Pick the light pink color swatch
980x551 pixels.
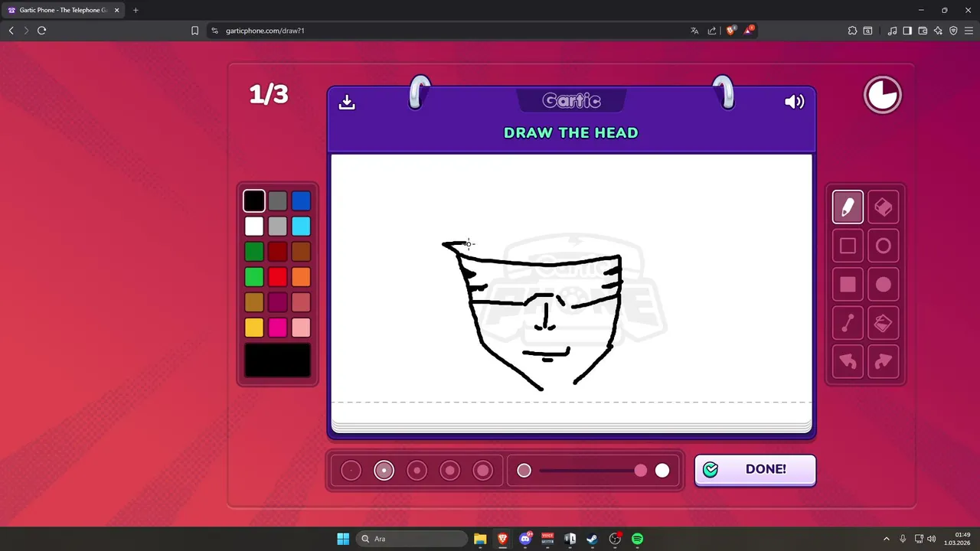click(301, 328)
